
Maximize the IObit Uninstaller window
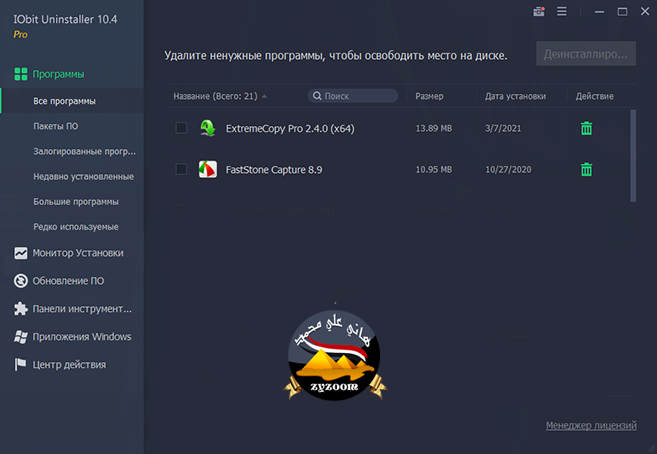click(622, 12)
